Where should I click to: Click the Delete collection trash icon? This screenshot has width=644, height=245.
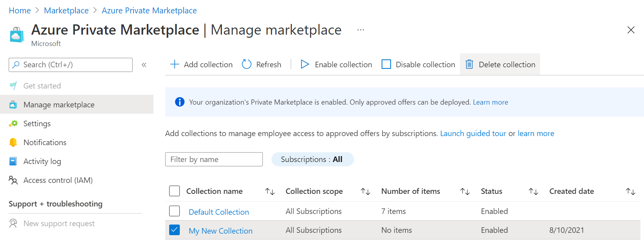[469, 64]
